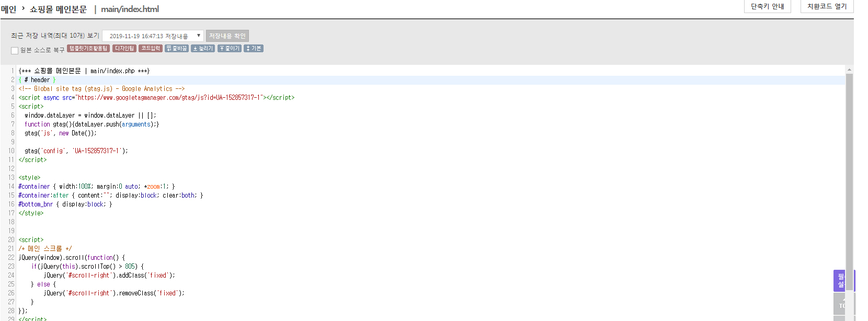
Task: Click the code editor vertical scrollbar thumb
Action: (849, 178)
